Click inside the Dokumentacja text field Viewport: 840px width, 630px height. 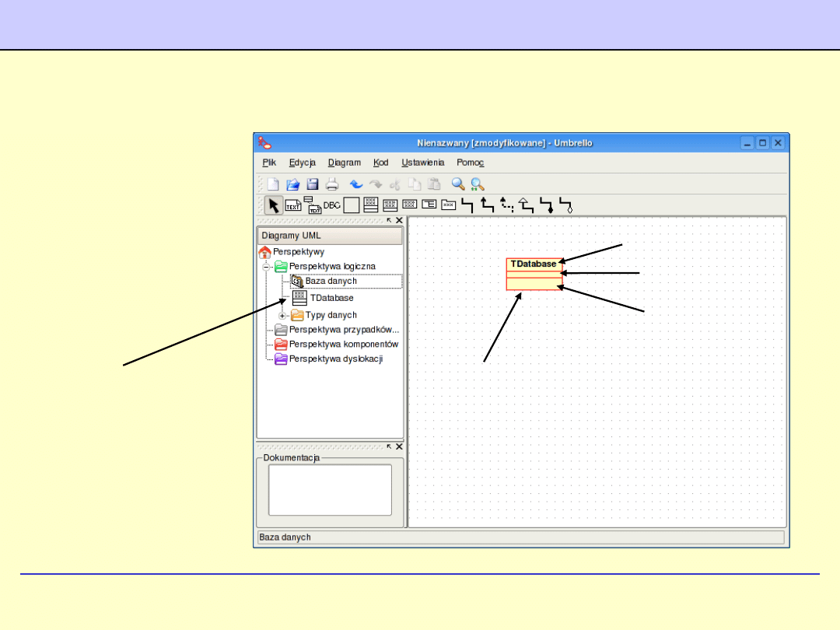click(x=330, y=490)
